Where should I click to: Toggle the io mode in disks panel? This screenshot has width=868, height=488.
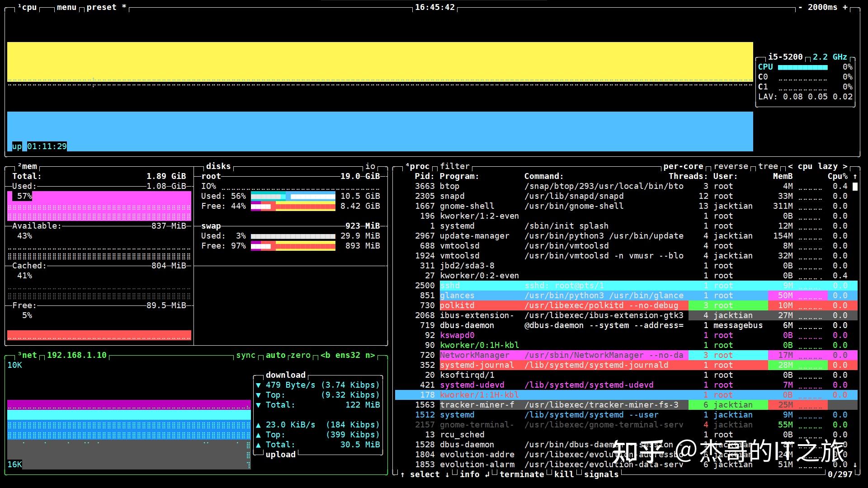coord(370,166)
